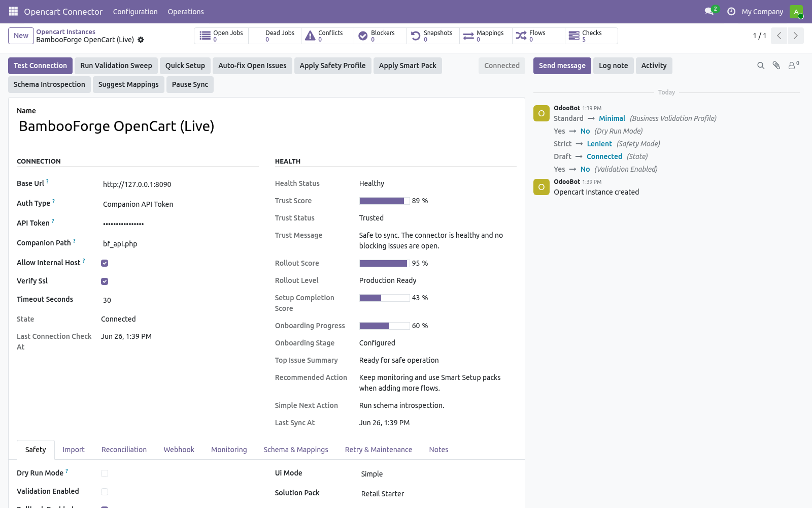812x508 pixels.
Task: Open the Auth Type dropdown
Action: point(180,204)
